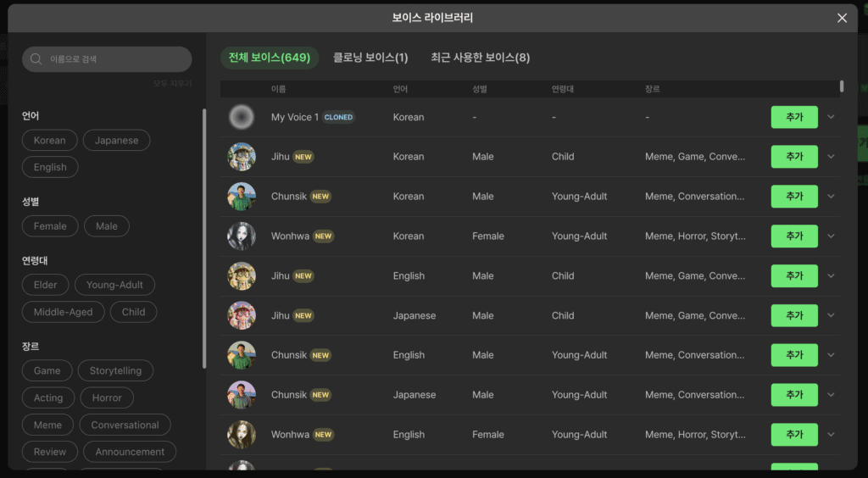Expand details for My Voice 1 row
The width and height of the screenshot is (868, 478).
[831, 117]
